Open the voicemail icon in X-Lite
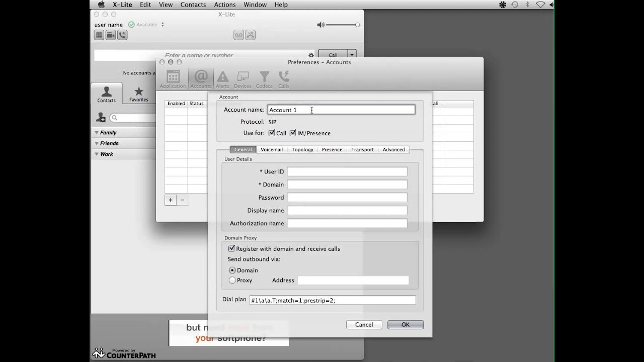644x362 pixels. coord(238,35)
